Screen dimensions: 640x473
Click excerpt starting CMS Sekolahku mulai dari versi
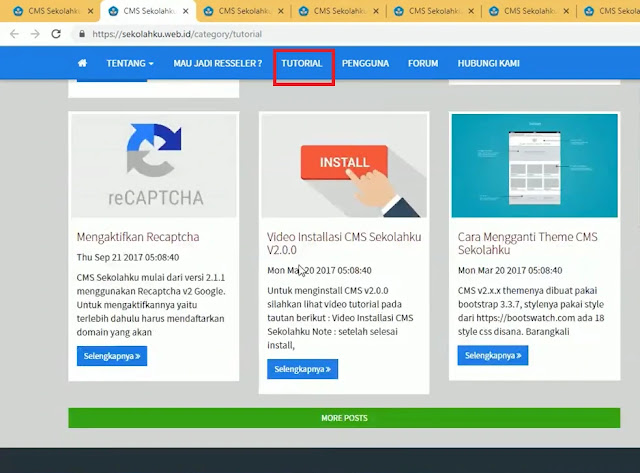pyautogui.click(x=151, y=305)
